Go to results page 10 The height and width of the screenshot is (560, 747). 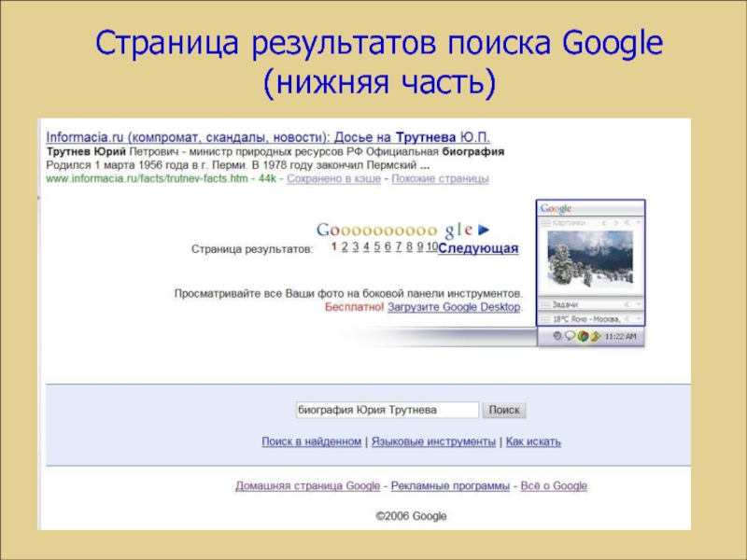point(431,246)
